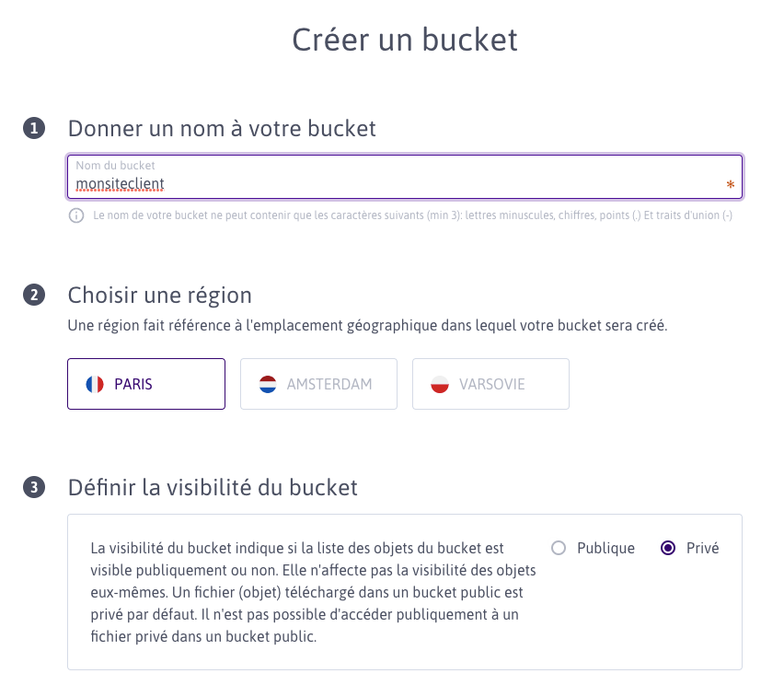Choose the VARSOVIE region card
784x685 pixels.
[490, 384]
